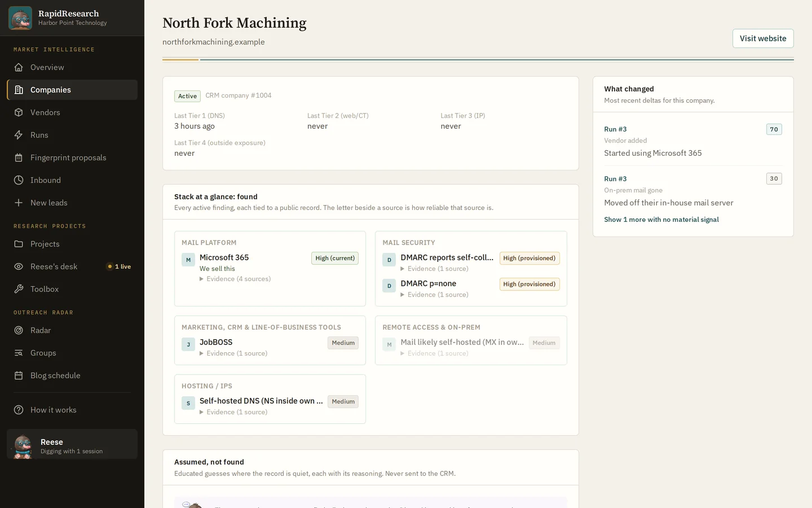Click the Medium badge beside JobBOSS
This screenshot has width=812, height=508.
(343, 343)
